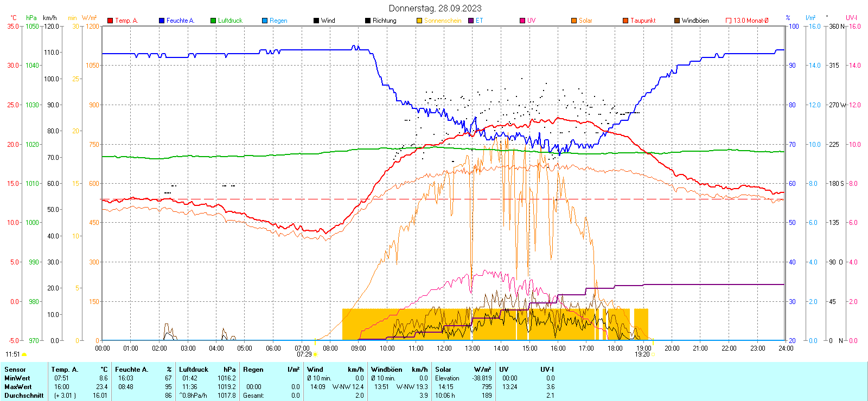Click the purple ET legend square
This screenshot has height=401, width=868.
(471, 21)
